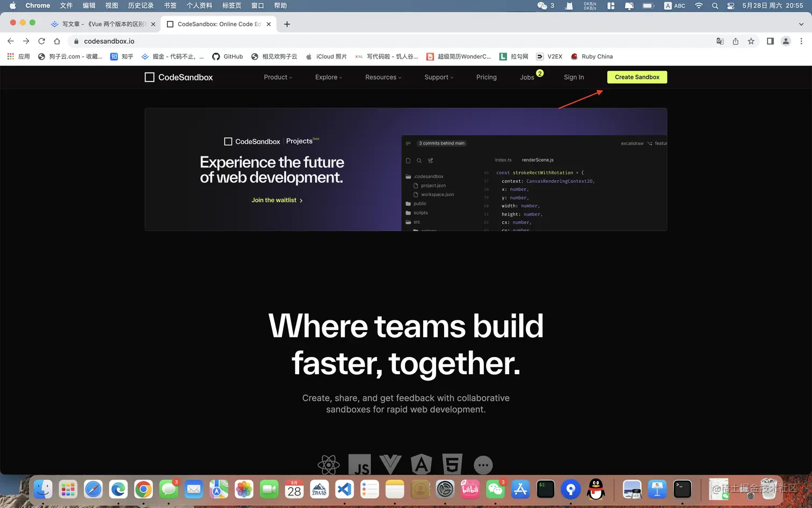Open the 帮助 menu
812x508 pixels.
tap(280, 5)
